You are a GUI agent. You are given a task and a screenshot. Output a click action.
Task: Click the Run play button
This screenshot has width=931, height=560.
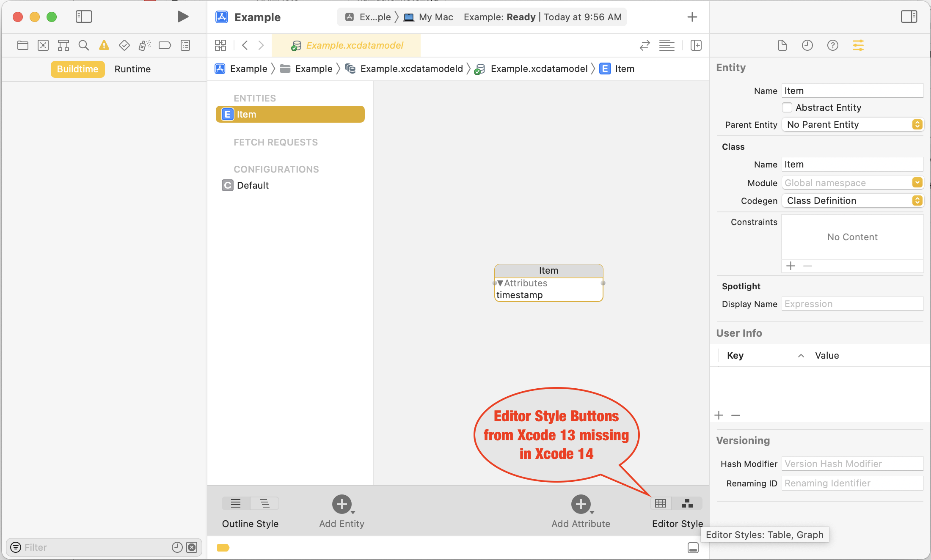point(183,17)
